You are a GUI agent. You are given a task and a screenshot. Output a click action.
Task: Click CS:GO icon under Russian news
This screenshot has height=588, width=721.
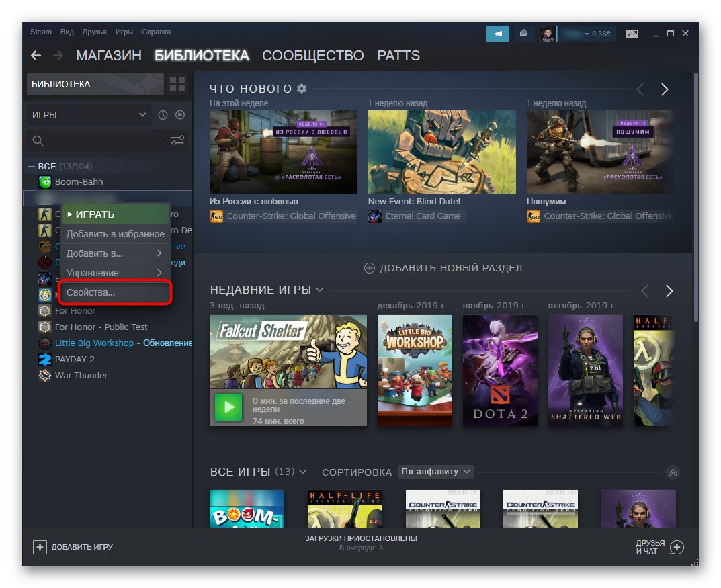[216, 216]
